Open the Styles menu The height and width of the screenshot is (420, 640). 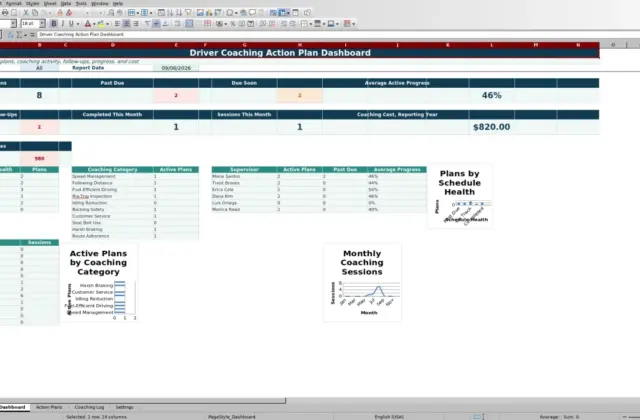tap(33, 3)
